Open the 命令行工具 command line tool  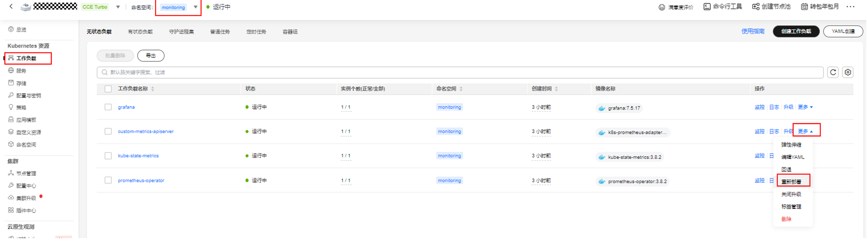point(723,7)
